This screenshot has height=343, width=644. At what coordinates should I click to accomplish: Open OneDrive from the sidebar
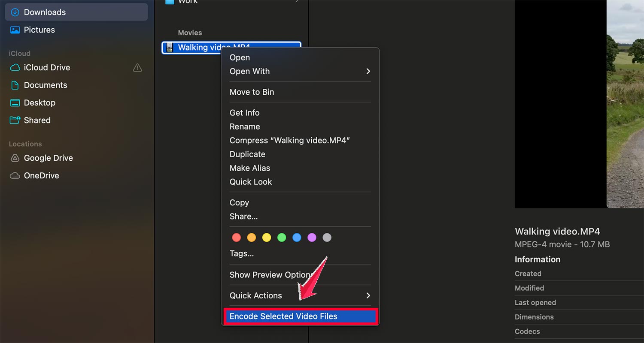coord(14,175)
